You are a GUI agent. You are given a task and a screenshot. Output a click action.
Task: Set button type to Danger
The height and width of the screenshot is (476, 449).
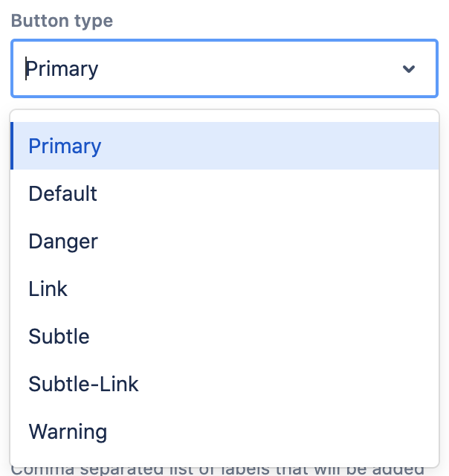62,241
